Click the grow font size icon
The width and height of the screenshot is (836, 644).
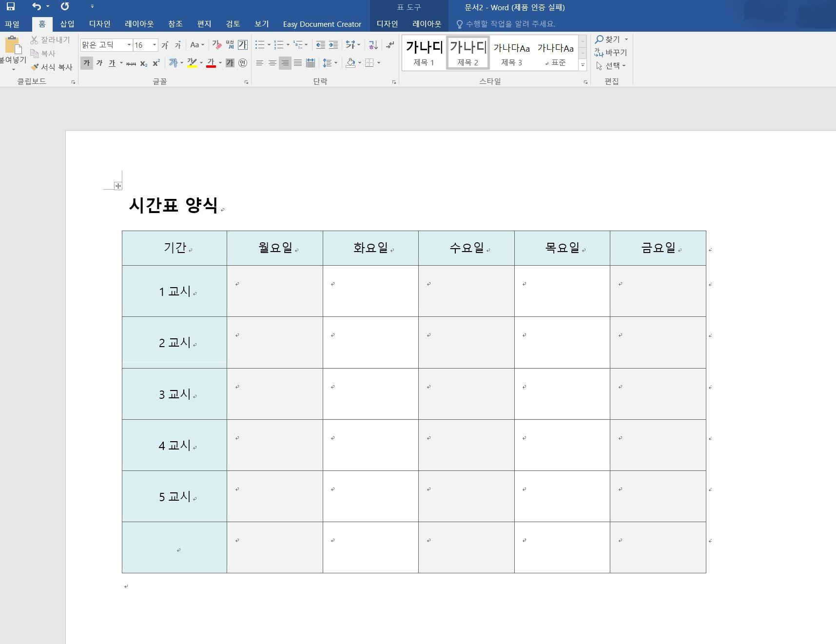pyautogui.click(x=165, y=45)
